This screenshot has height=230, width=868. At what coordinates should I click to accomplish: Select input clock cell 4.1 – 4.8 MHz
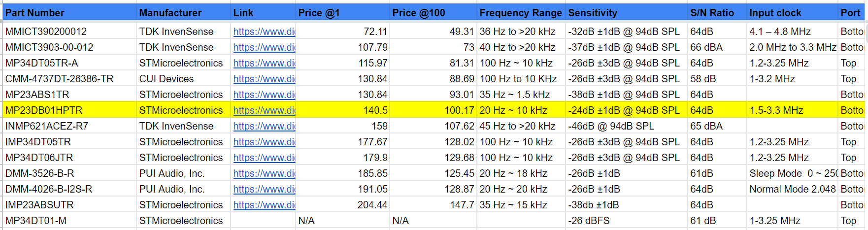tap(793, 32)
